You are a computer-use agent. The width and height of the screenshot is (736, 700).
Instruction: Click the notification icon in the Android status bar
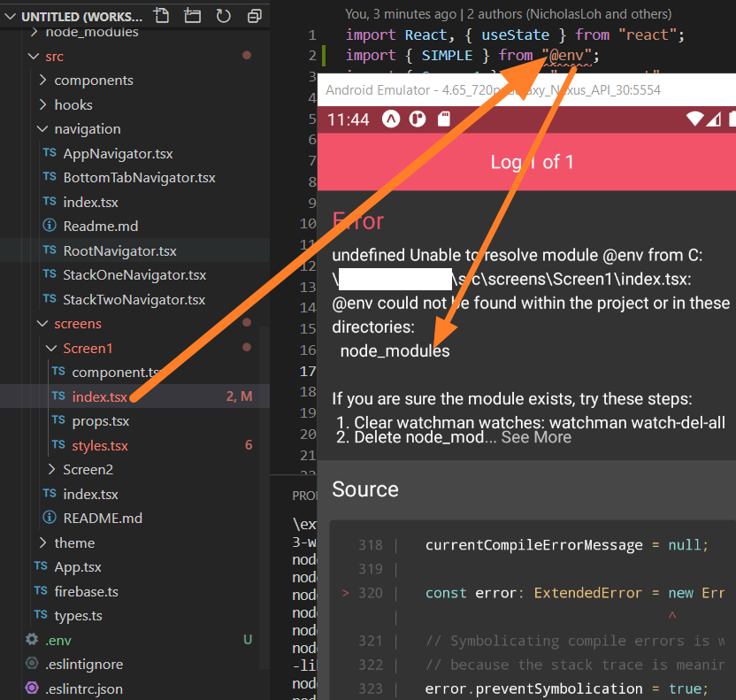pyautogui.click(x=390, y=119)
